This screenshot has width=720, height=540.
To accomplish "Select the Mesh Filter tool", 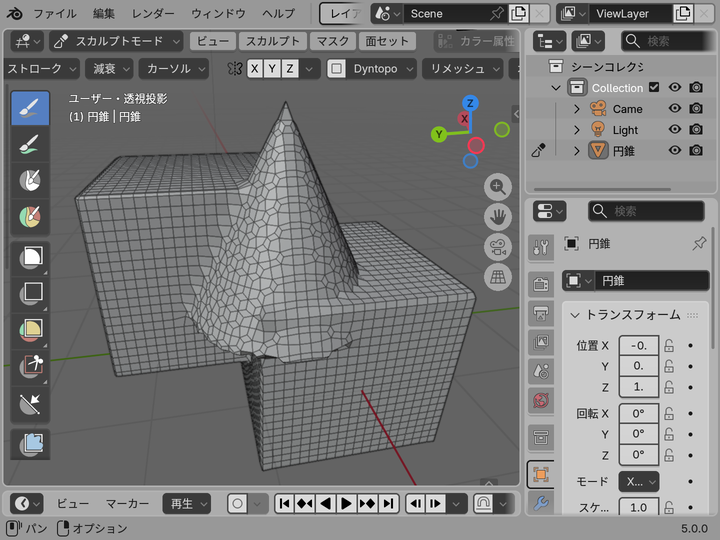I will pyautogui.click(x=30, y=444).
